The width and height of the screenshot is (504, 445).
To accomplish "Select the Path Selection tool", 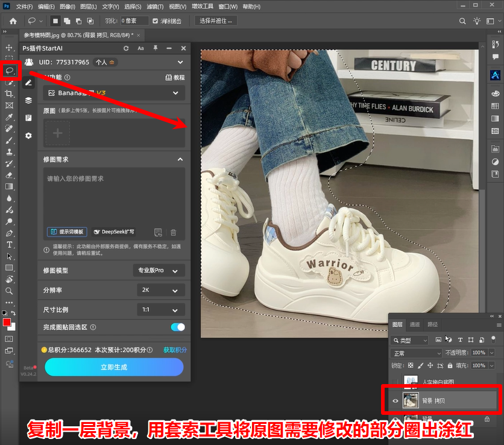I will pos(9,256).
